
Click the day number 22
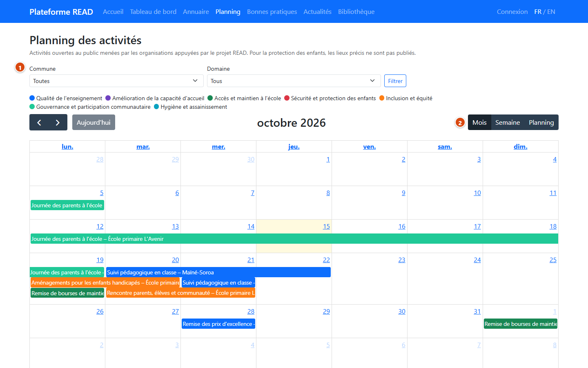[326, 260]
